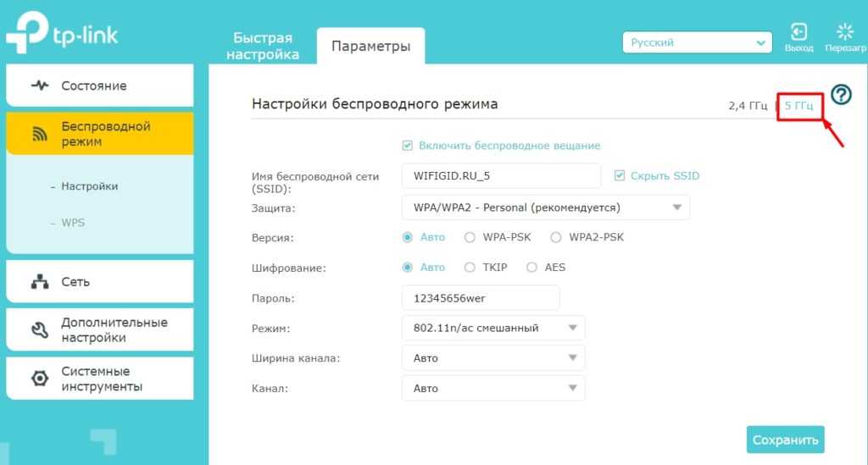Switch to the Параметры tab
Viewport: 868px width, 465px height.
point(371,46)
